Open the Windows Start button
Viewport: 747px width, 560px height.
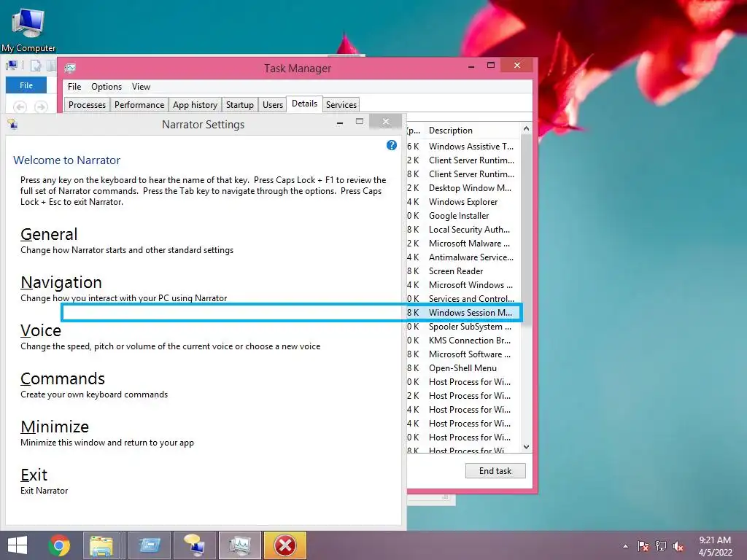(18, 545)
